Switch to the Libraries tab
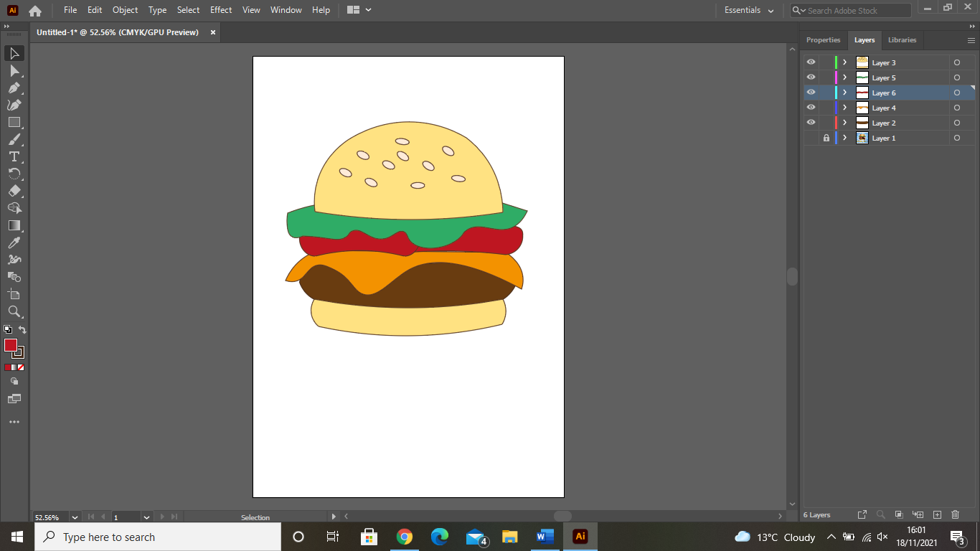 click(x=902, y=40)
